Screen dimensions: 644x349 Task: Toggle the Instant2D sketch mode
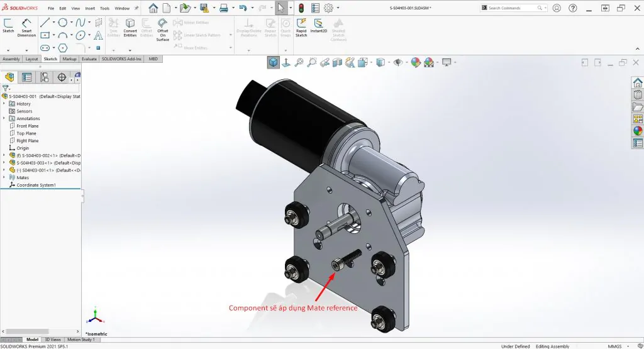point(319,26)
